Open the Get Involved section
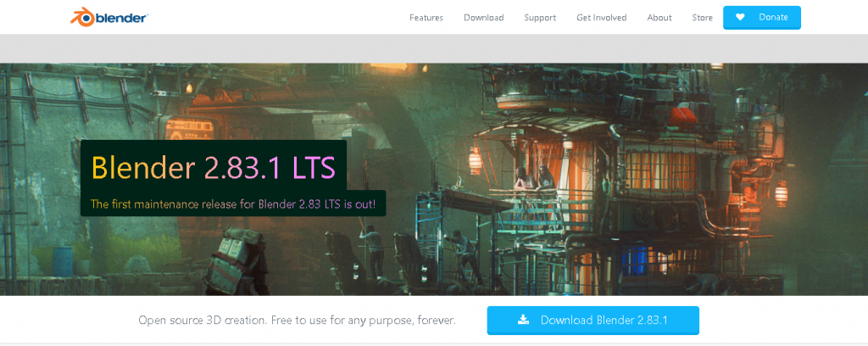868x346 pixels. point(602,18)
